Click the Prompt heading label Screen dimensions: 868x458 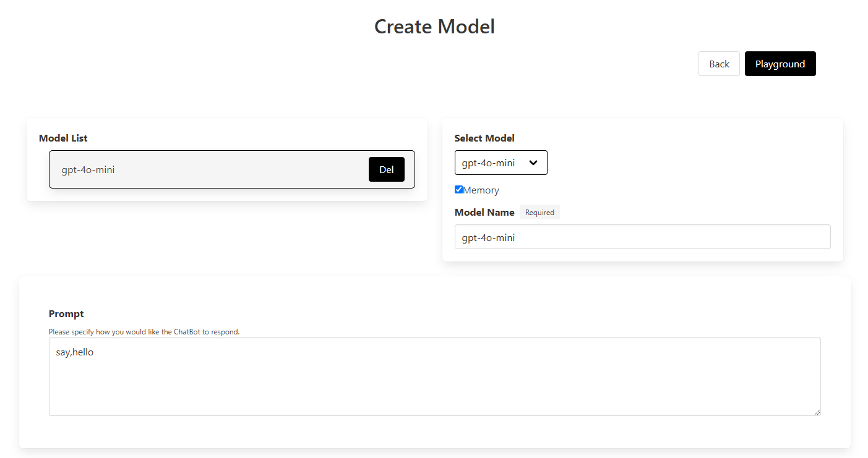coord(66,313)
